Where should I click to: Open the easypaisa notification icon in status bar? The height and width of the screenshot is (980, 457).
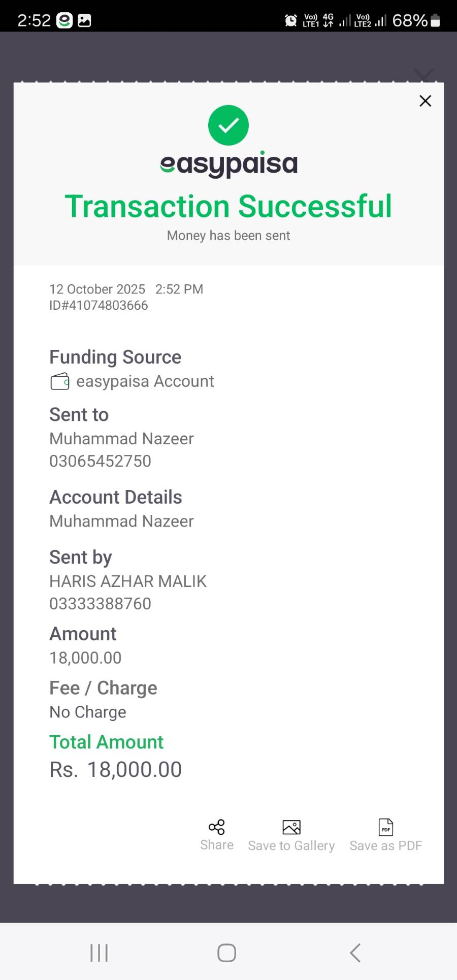tap(64, 20)
